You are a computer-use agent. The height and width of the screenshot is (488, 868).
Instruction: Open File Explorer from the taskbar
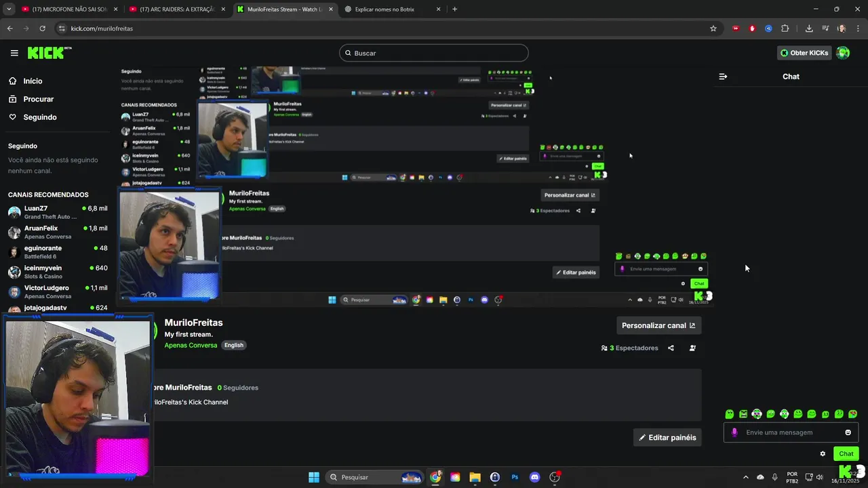(x=475, y=477)
